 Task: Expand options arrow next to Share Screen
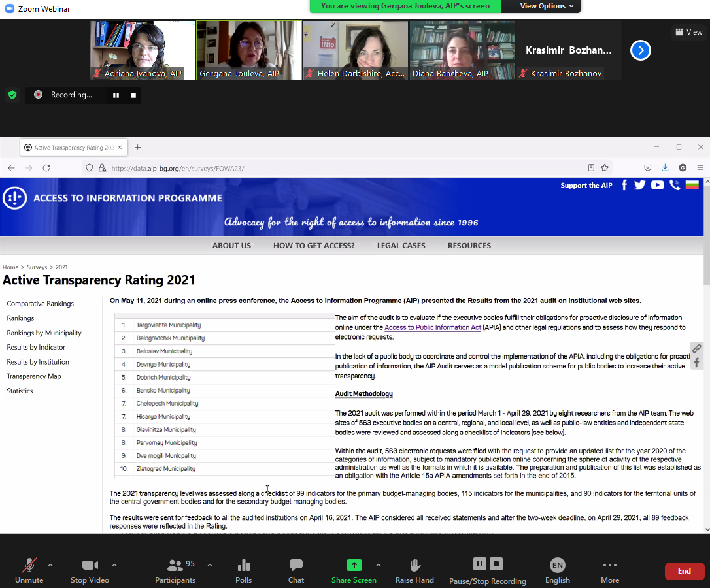point(379,565)
